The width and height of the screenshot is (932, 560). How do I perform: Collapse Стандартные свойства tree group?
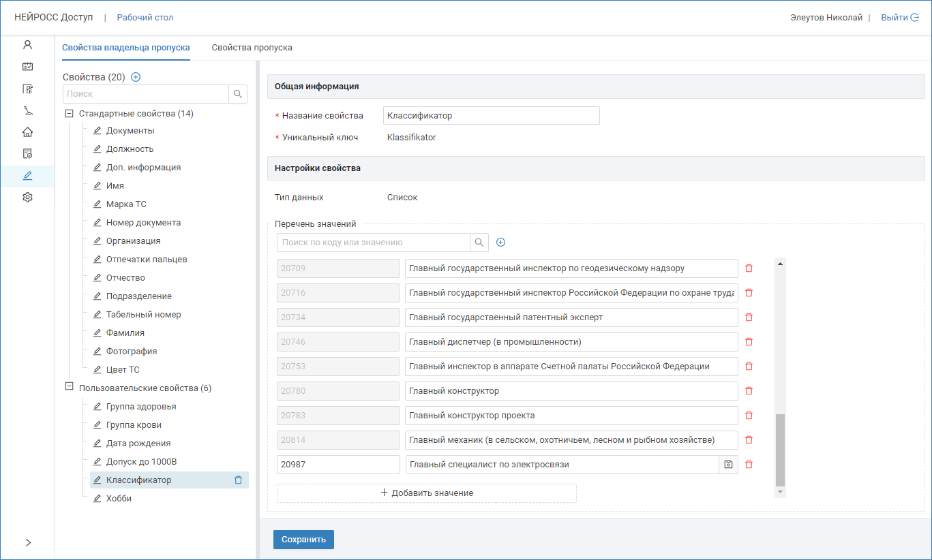click(68, 114)
